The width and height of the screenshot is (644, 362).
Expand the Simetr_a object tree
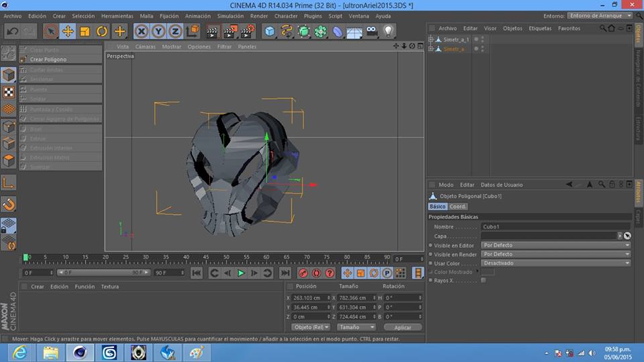(x=431, y=49)
